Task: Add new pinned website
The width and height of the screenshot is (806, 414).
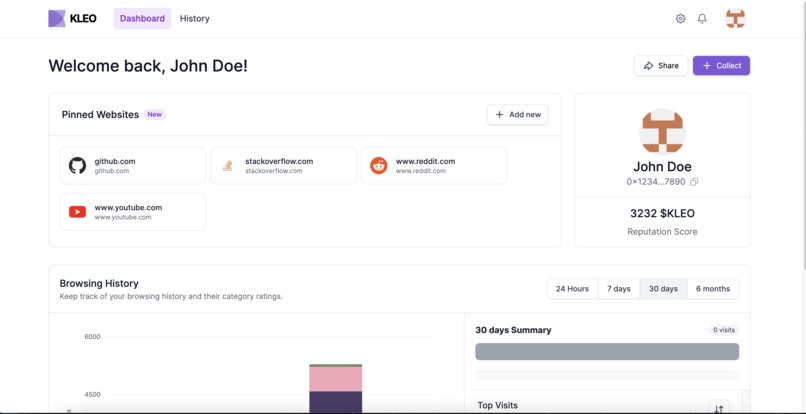Action: [518, 115]
